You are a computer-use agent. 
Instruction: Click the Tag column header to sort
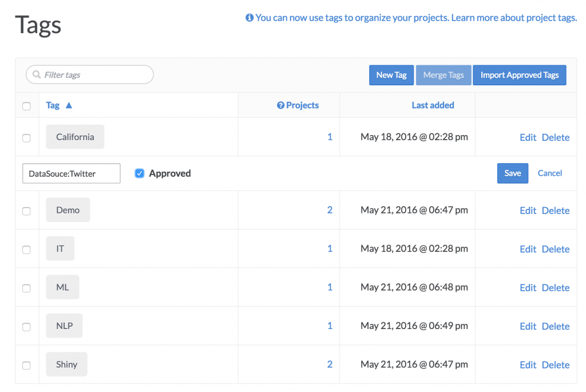(x=53, y=105)
